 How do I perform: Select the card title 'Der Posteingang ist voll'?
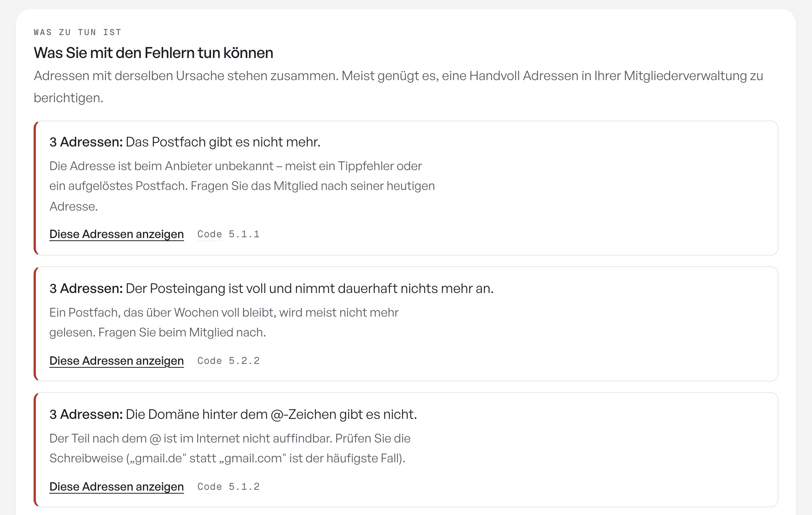pyautogui.click(x=309, y=288)
